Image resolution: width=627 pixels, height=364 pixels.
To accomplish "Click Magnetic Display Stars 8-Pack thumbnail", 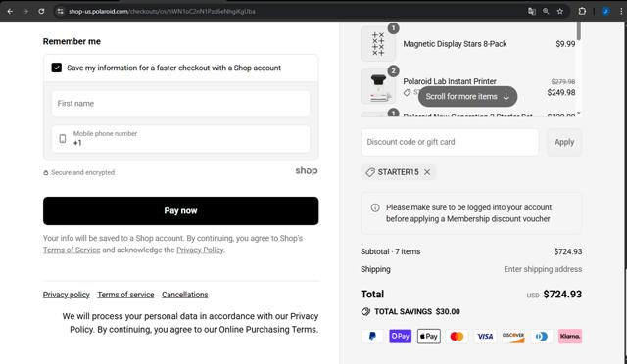I will (378, 44).
